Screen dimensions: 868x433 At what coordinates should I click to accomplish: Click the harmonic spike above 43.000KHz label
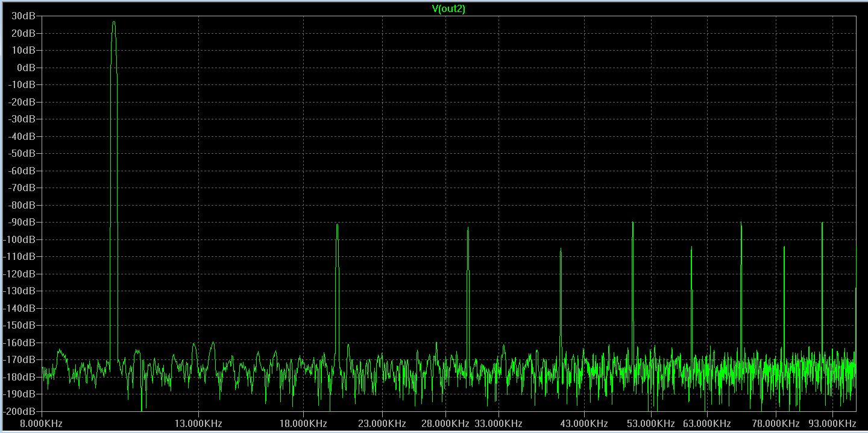point(561,250)
